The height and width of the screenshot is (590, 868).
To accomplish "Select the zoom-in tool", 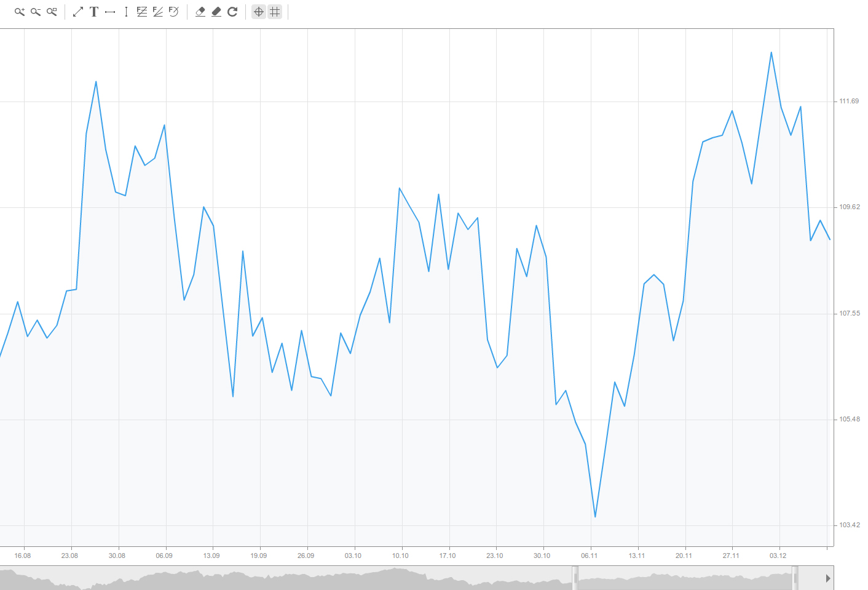I will 18,11.
